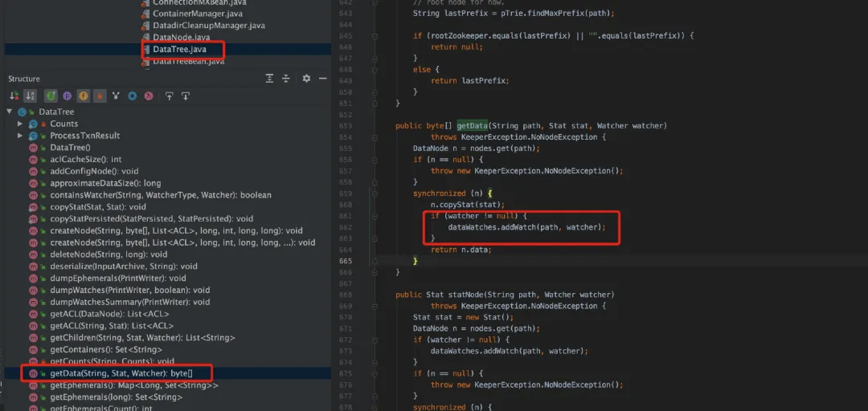Select getEphemerals(long): Set<String> method
This screenshot has width=868, height=411.
(x=117, y=397)
